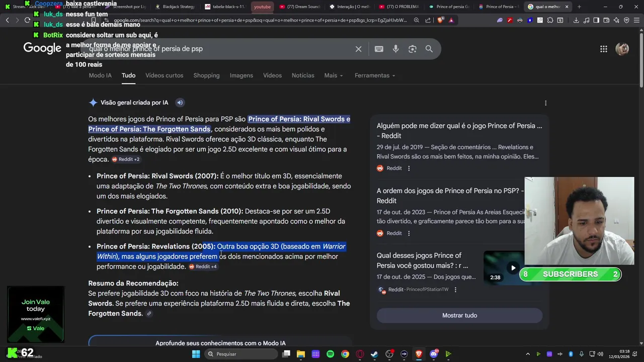Open the browser hamburger main menu
The height and width of the screenshot is (362, 644).
click(x=636, y=20)
